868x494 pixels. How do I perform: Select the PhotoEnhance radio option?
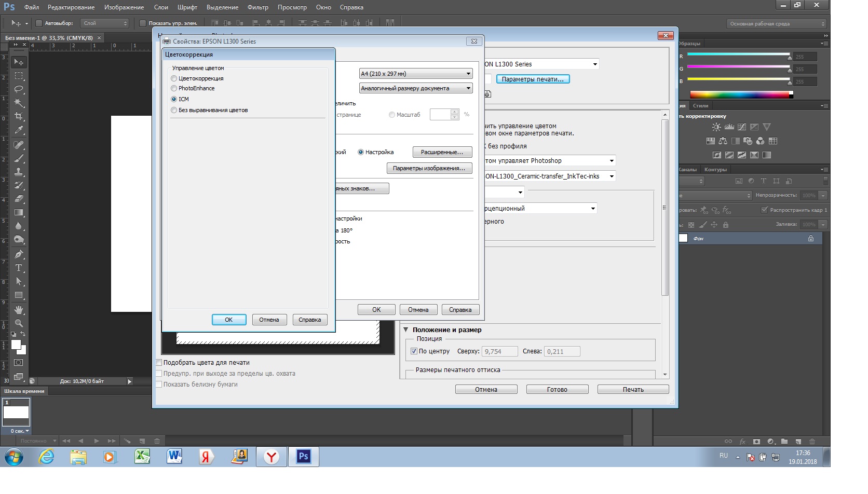click(x=174, y=88)
